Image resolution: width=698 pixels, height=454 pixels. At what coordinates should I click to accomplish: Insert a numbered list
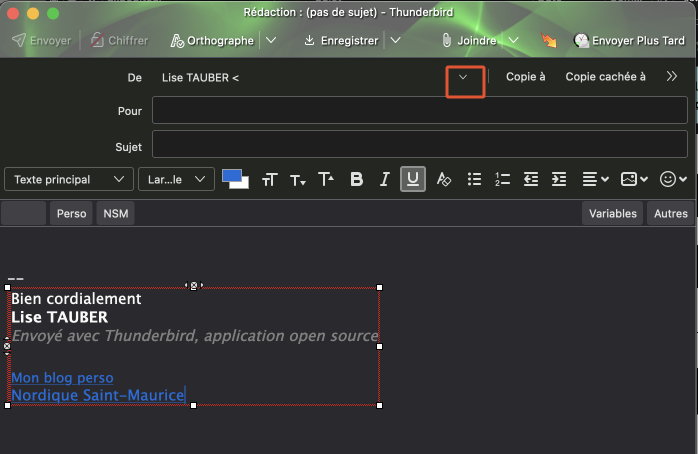(502, 180)
